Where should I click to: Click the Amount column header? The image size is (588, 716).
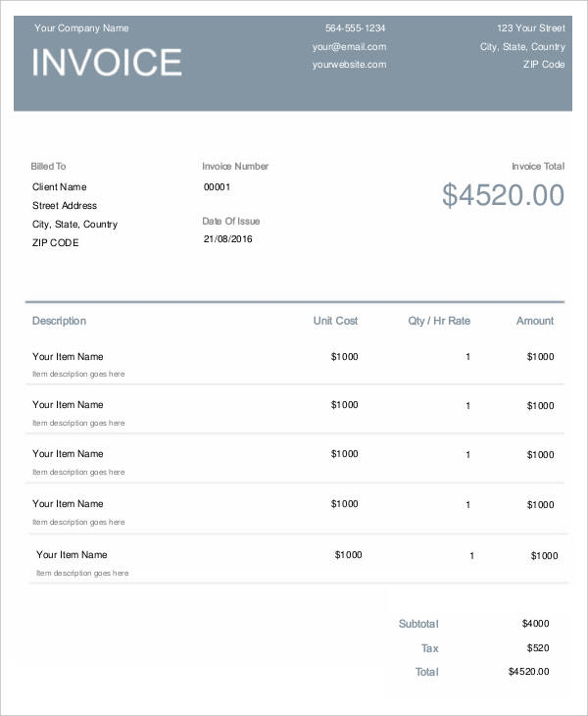(535, 321)
